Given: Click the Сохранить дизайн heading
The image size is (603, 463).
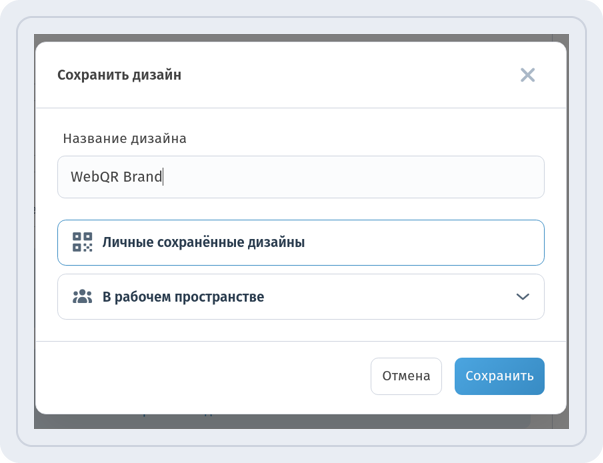Looking at the screenshot, I should coord(119,75).
